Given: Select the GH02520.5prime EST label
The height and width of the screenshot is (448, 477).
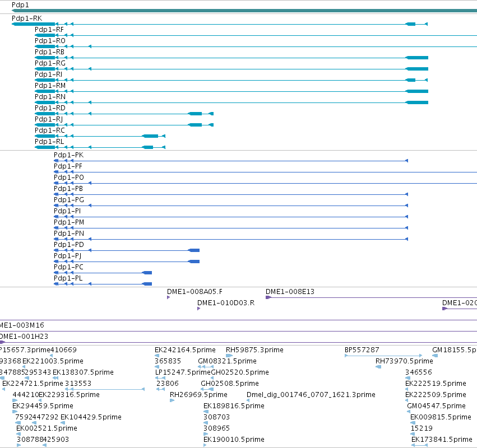Looking at the screenshot, I should pos(240,372).
